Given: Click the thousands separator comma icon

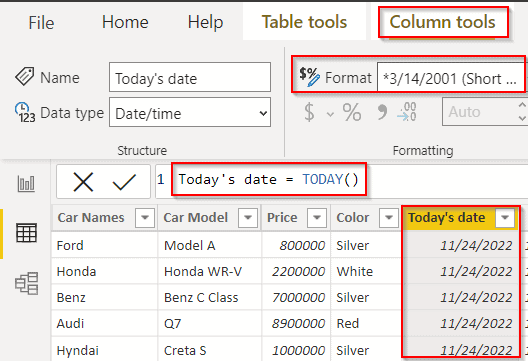Looking at the screenshot, I should point(382,112).
